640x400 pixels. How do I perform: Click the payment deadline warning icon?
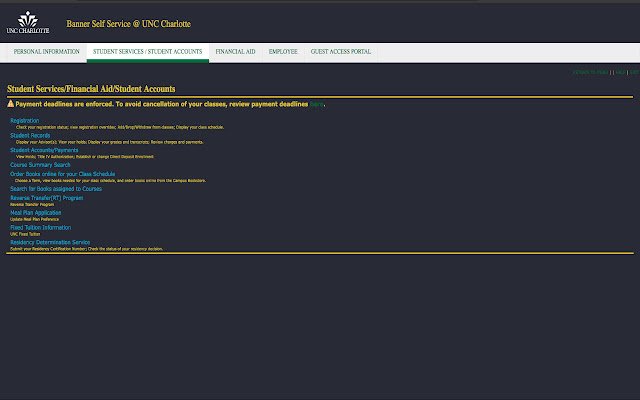tap(11, 104)
